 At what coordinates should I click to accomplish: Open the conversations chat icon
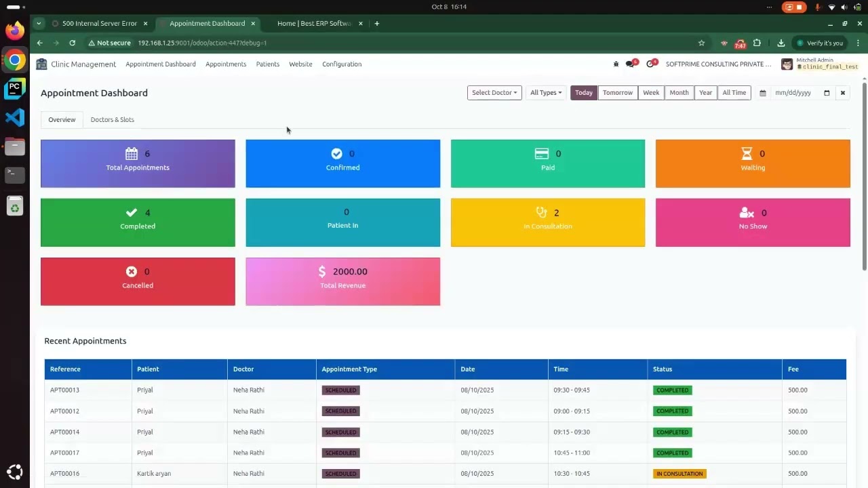pyautogui.click(x=631, y=64)
